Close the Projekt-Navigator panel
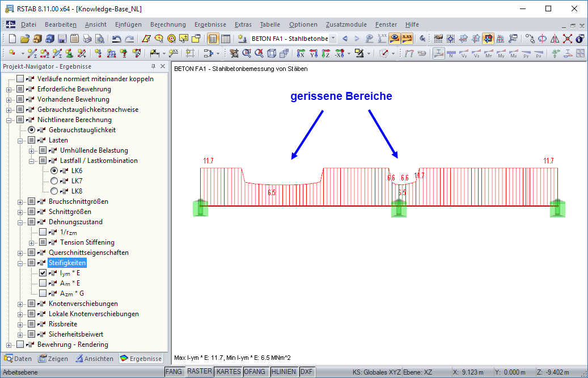Image resolution: width=588 pixels, height=378 pixels. (163, 66)
